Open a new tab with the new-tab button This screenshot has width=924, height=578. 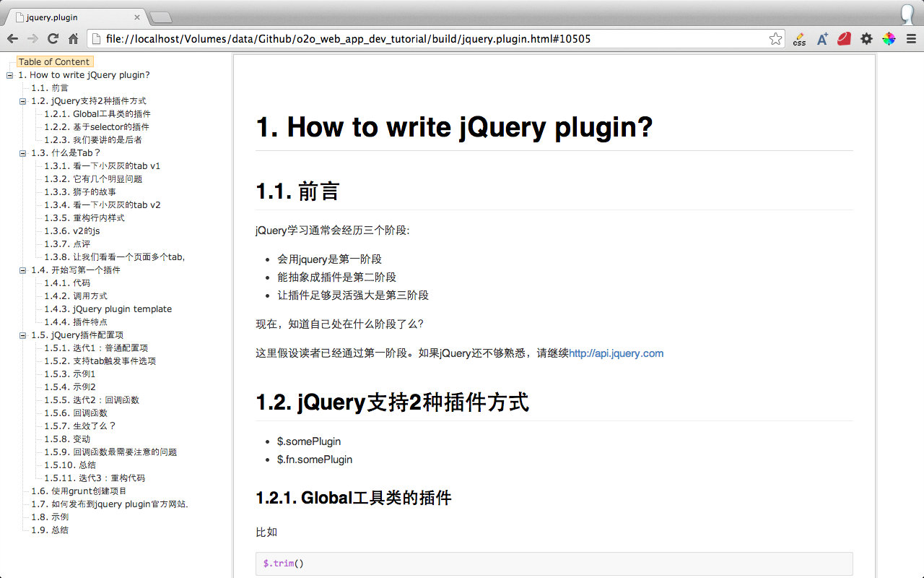(160, 17)
